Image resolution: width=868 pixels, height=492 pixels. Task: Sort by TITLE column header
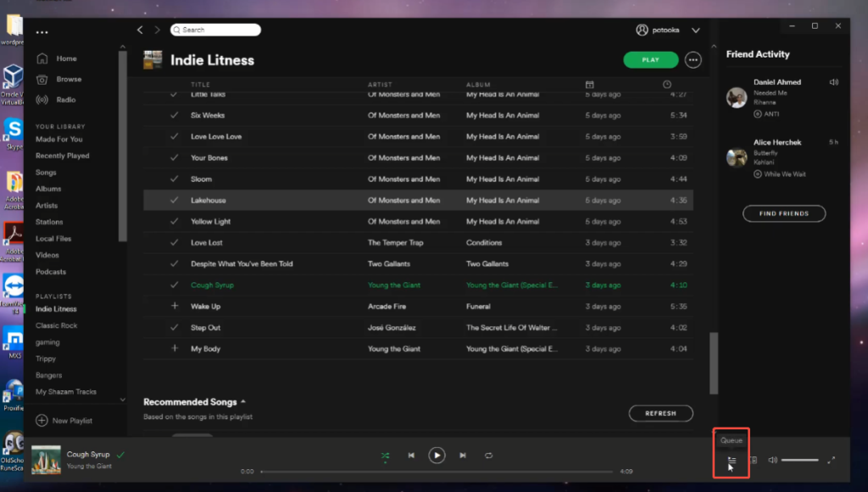coord(200,85)
